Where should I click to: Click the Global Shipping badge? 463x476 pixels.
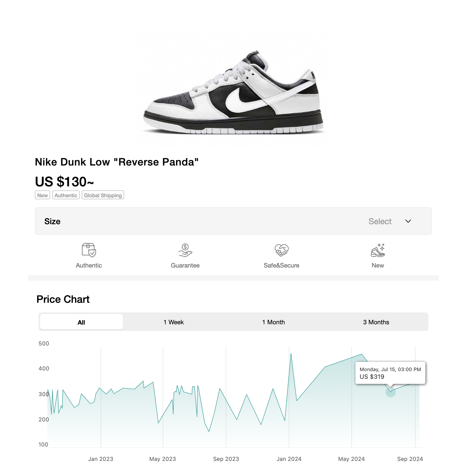(103, 195)
